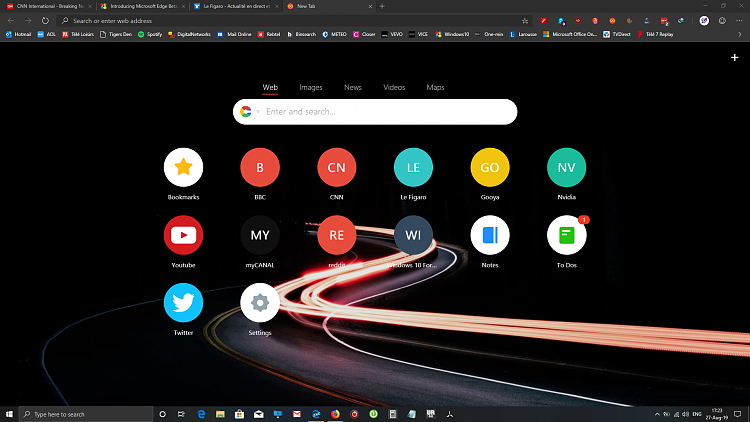Switch to the Videos search tab

[x=394, y=88]
